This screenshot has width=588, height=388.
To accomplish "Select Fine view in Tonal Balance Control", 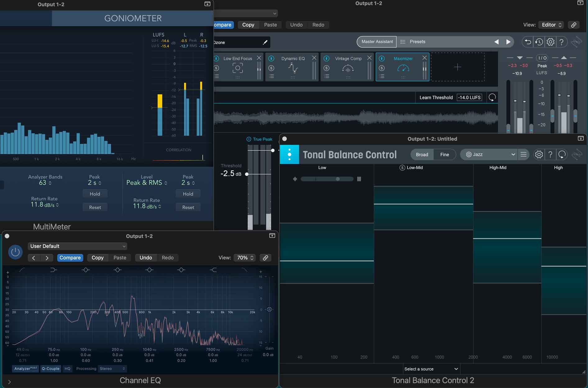I will point(444,154).
